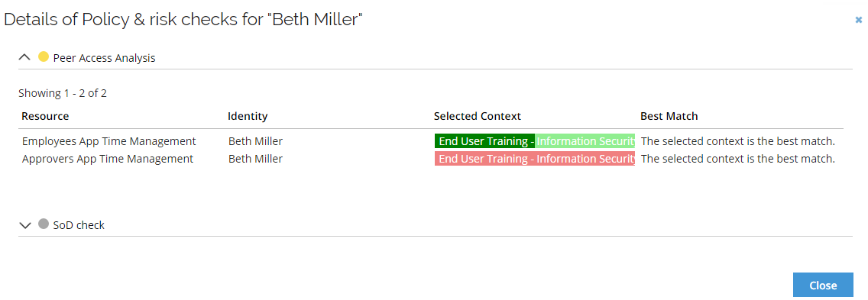868x300 pixels.
Task: Sort by the Identity column header
Action: (248, 116)
